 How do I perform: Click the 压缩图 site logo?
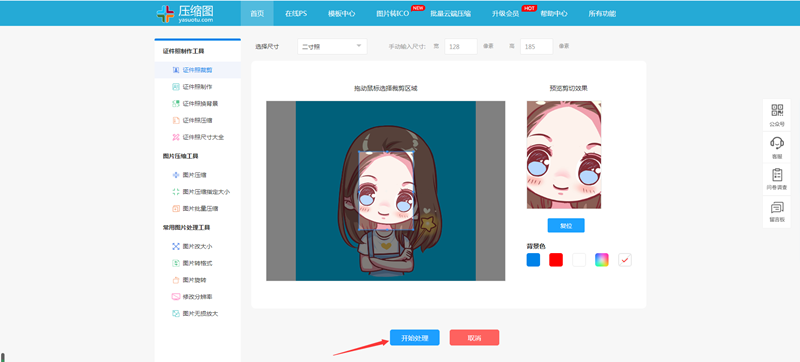[185, 13]
